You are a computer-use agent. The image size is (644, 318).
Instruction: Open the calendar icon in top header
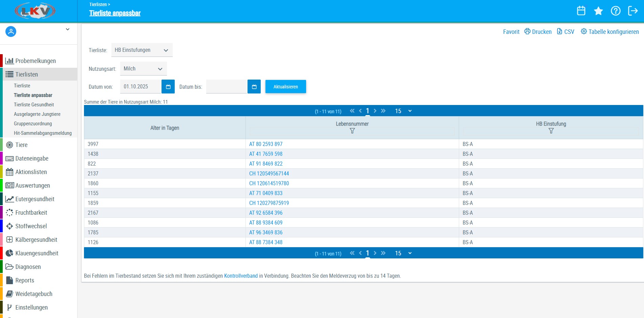(581, 11)
